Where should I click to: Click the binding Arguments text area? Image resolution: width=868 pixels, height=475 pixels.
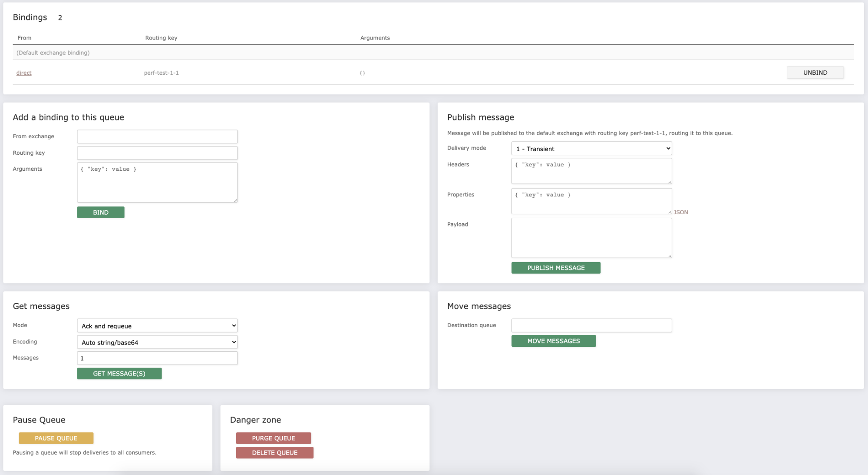coord(157,183)
